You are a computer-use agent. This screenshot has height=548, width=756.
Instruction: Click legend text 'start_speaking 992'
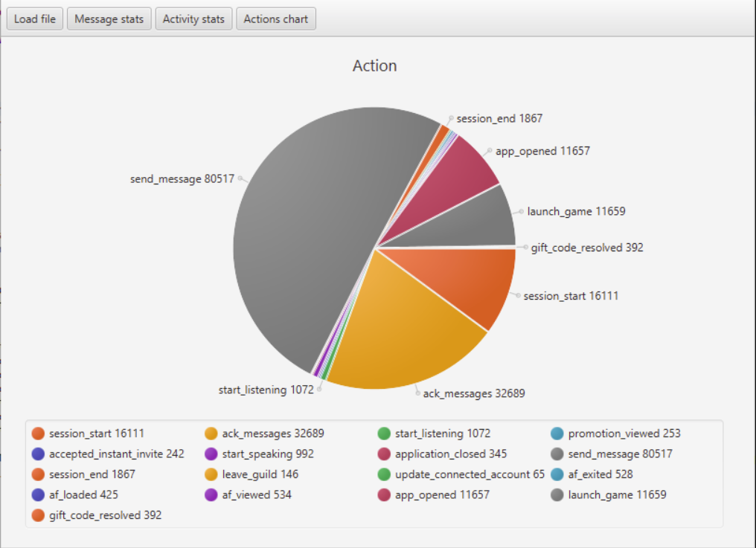268,454
